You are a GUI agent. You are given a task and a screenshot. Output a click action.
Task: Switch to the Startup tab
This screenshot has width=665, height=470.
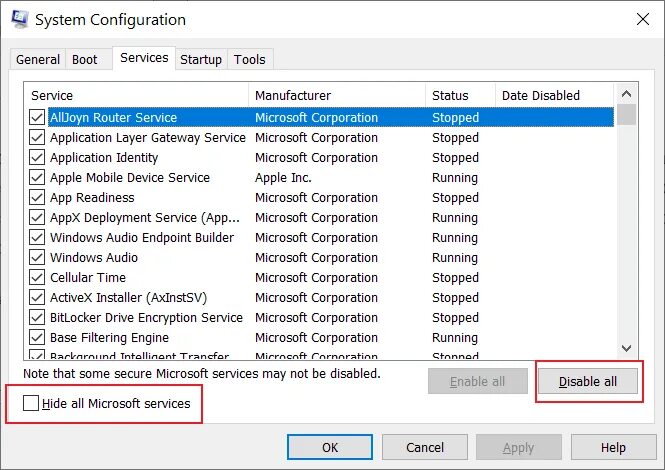201,60
